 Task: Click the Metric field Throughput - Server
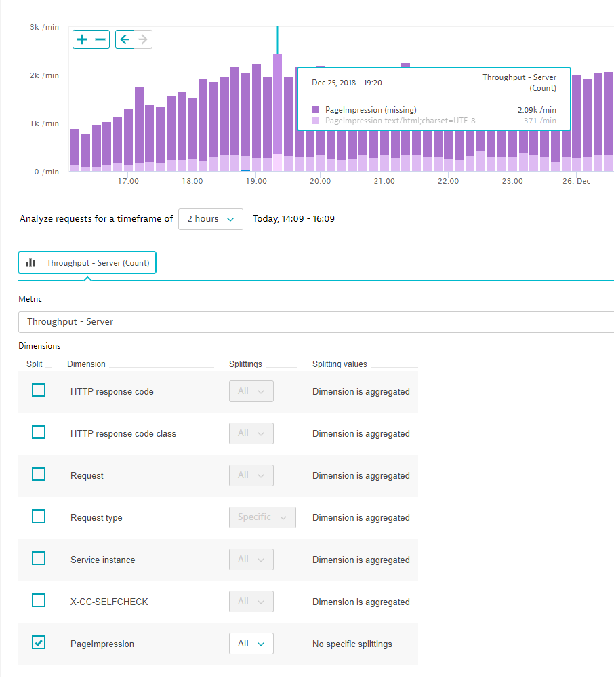coord(315,322)
